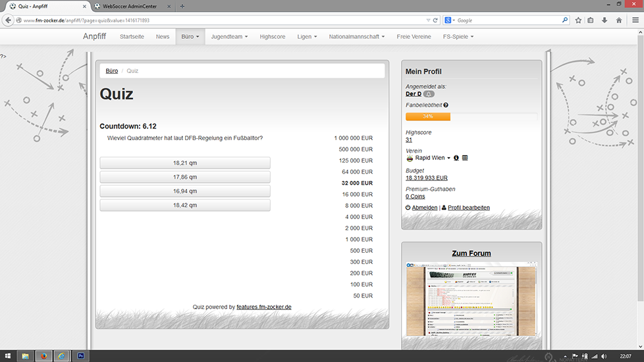Click the Fanbeliebtheit help question-mark icon

(446, 105)
